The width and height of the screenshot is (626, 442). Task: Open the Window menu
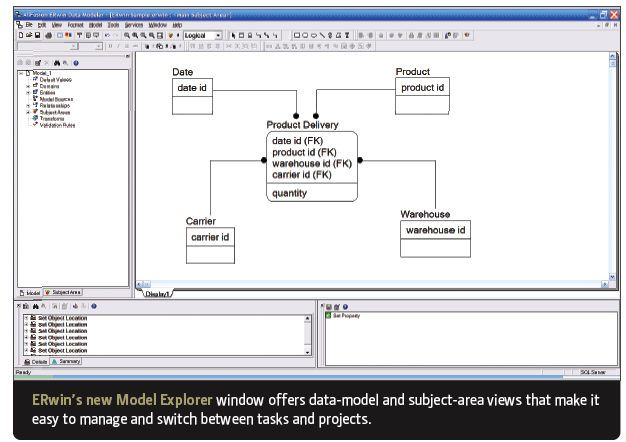(x=157, y=25)
